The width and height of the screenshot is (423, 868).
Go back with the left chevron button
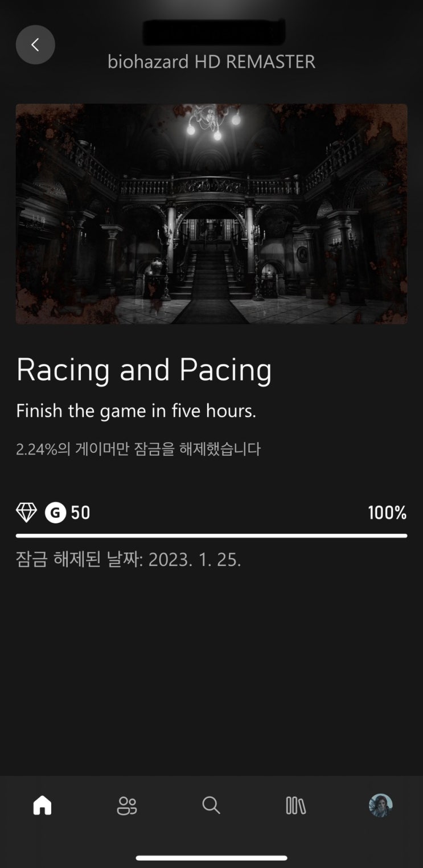tap(35, 44)
